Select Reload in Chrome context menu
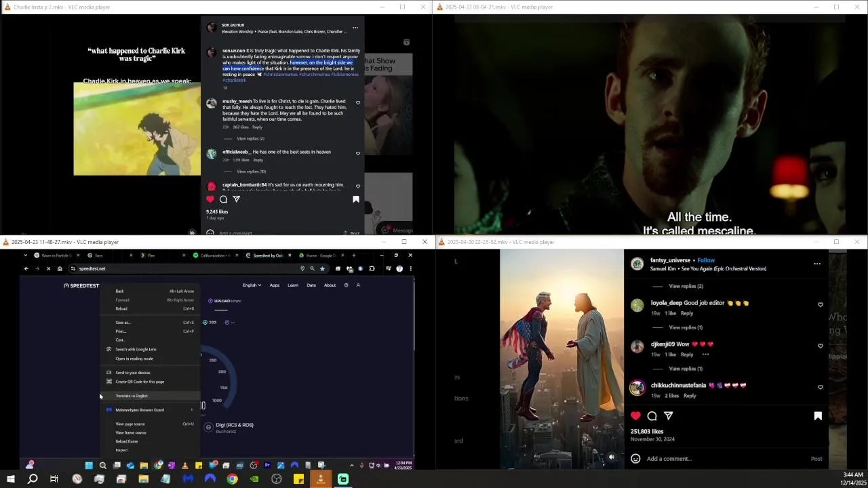This screenshot has width=868, height=488. (151, 309)
